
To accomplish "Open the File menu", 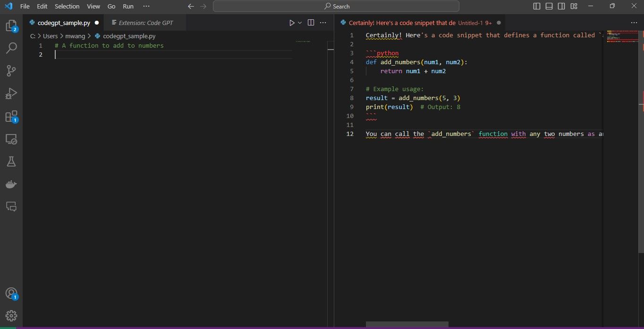I will pyautogui.click(x=25, y=6).
